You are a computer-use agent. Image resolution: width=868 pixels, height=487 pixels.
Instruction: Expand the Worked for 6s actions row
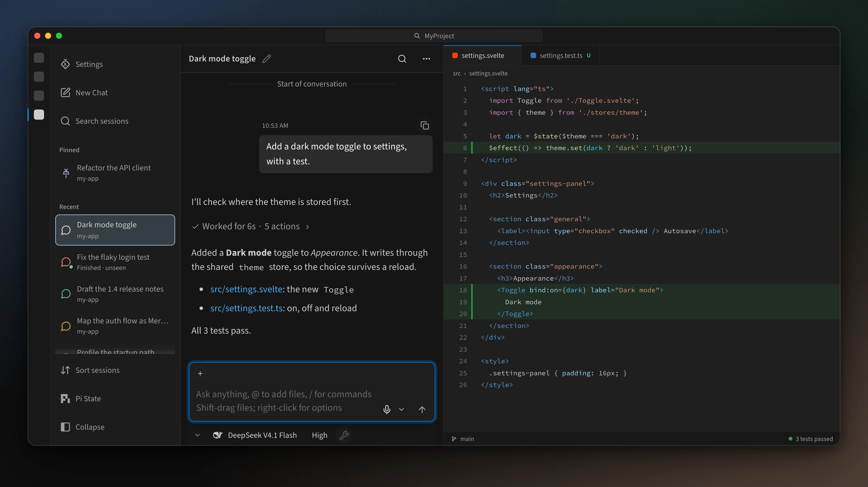250,226
